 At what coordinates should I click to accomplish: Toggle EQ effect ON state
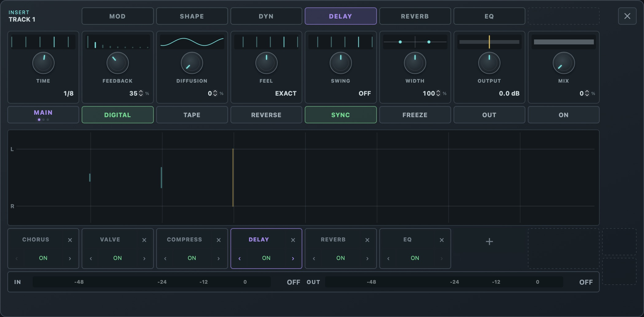[x=415, y=258]
